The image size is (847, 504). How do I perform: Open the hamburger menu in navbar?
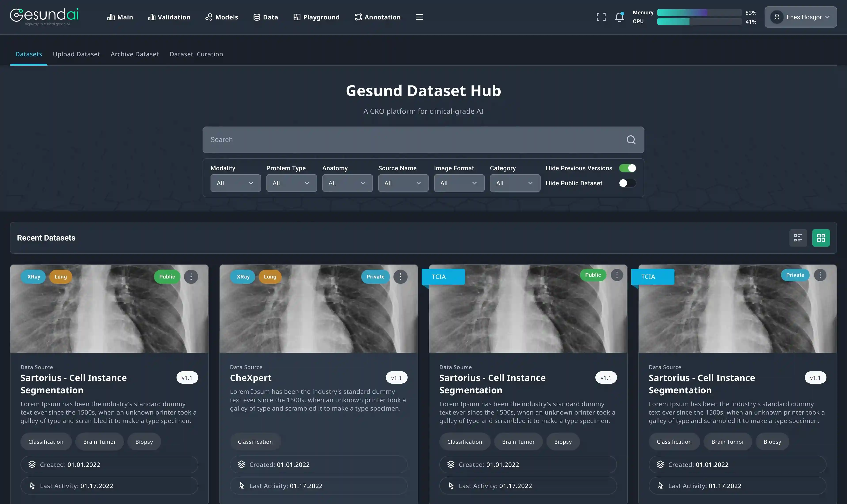[419, 17]
